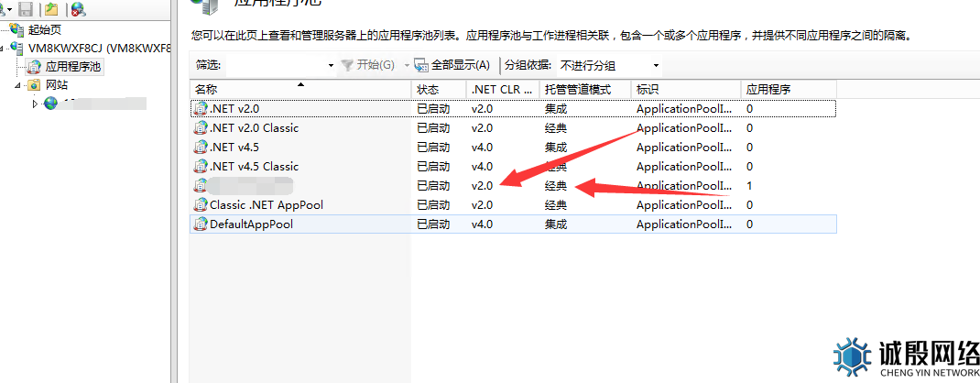980x383 pixels.
Task: Sort by the 托管管道模式 column header
Action: (x=585, y=90)
